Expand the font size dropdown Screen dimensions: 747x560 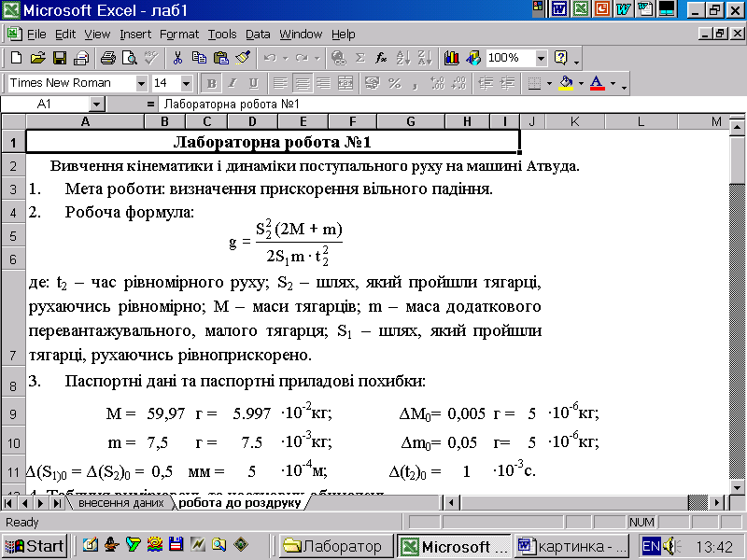click(x=186, y=84)
